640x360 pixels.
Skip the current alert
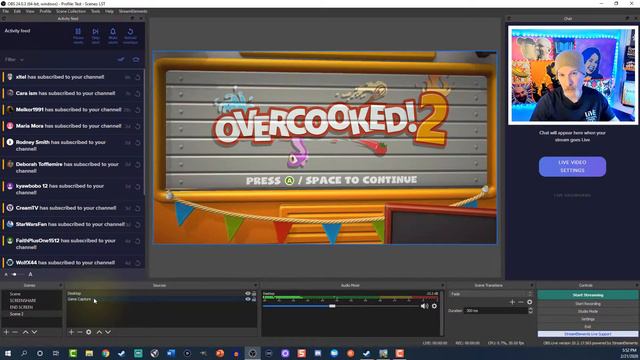[96, 36]
